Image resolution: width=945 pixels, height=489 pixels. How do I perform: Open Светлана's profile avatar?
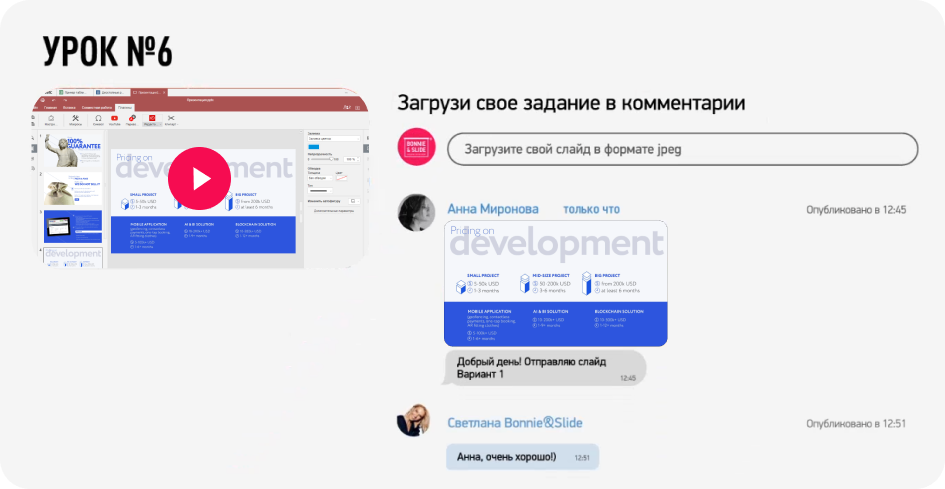(x=414, y=422)
